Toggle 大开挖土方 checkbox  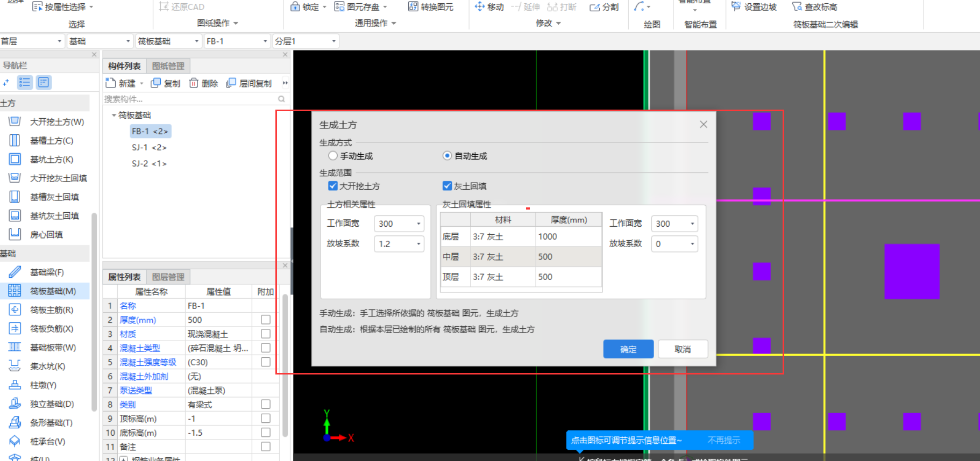[x=333, y=186]
